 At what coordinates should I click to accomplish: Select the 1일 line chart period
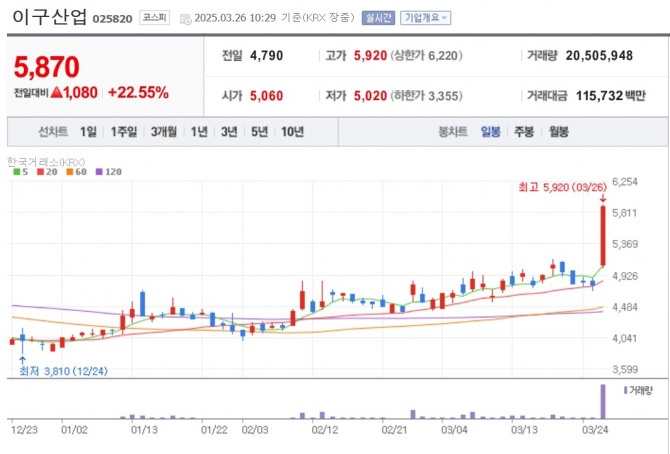88,132
